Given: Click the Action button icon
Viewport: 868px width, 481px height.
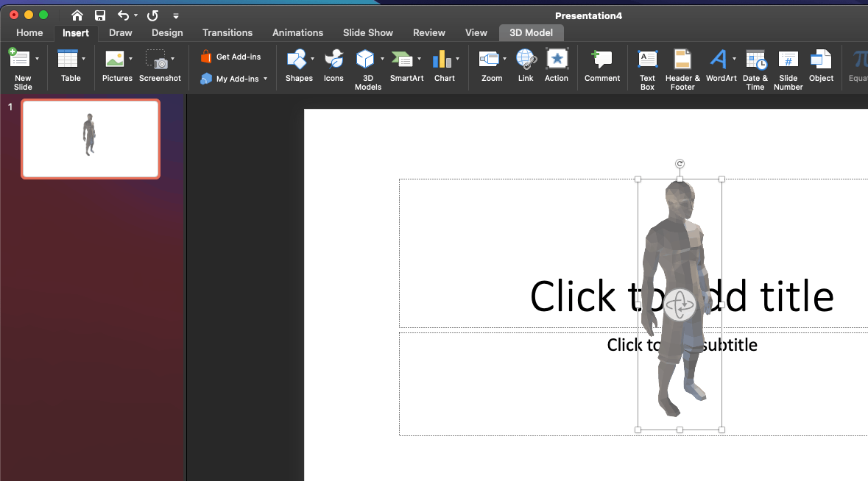Looking at the screenshot, I should pyautogui.click(x=557, y=59).
